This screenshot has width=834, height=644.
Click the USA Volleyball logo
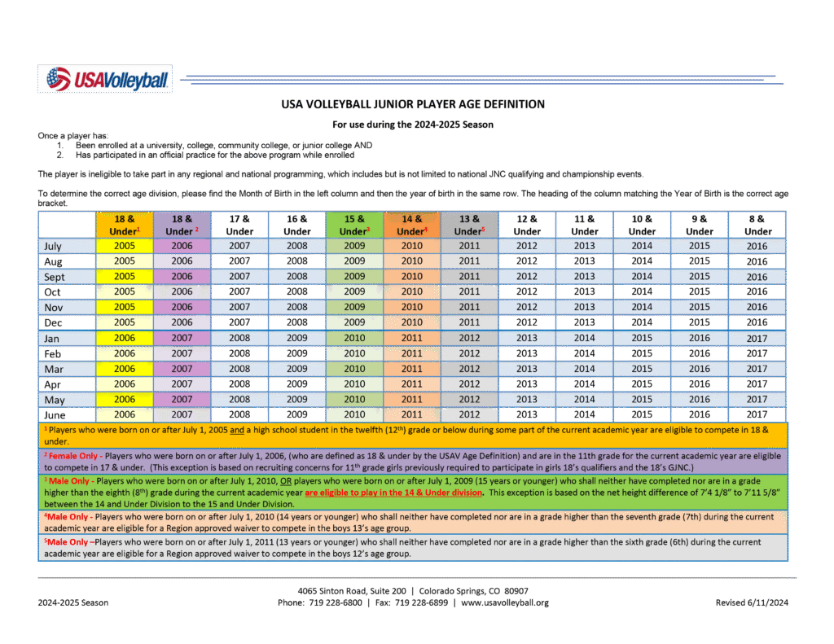[105, 79]
